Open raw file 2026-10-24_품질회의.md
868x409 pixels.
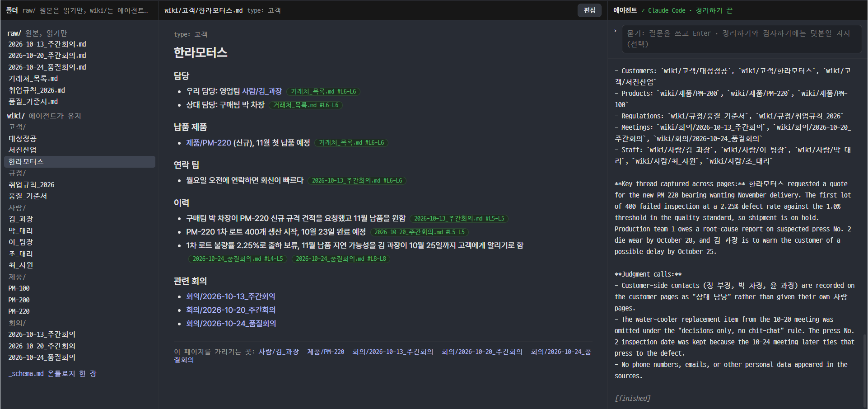[47, 67]
